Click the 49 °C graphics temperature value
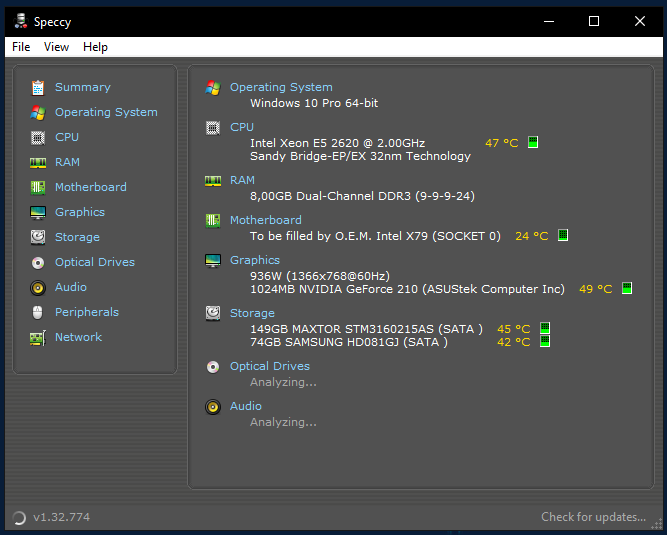Image resolution: width=667 pixels, height=535 pixels. [x=596, y=289]
